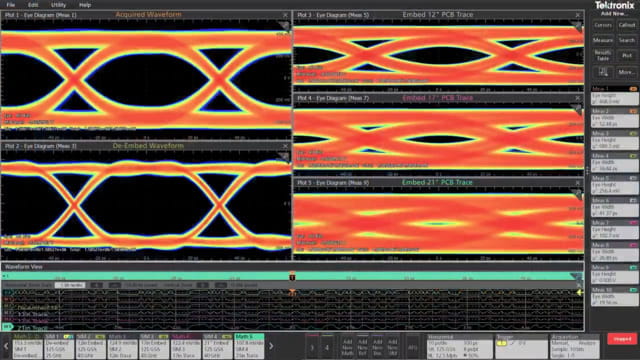Select the Meas 4 Eye Width badge

614,162
